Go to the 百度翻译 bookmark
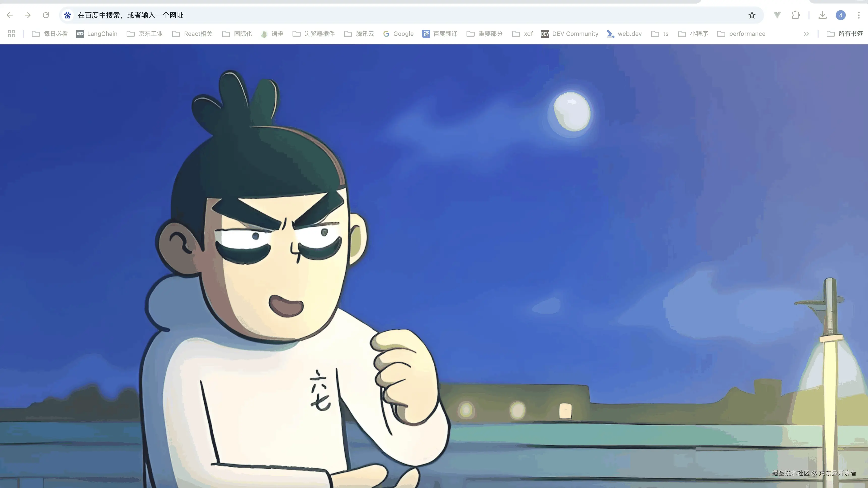868x488 pixels. [440, 34]
